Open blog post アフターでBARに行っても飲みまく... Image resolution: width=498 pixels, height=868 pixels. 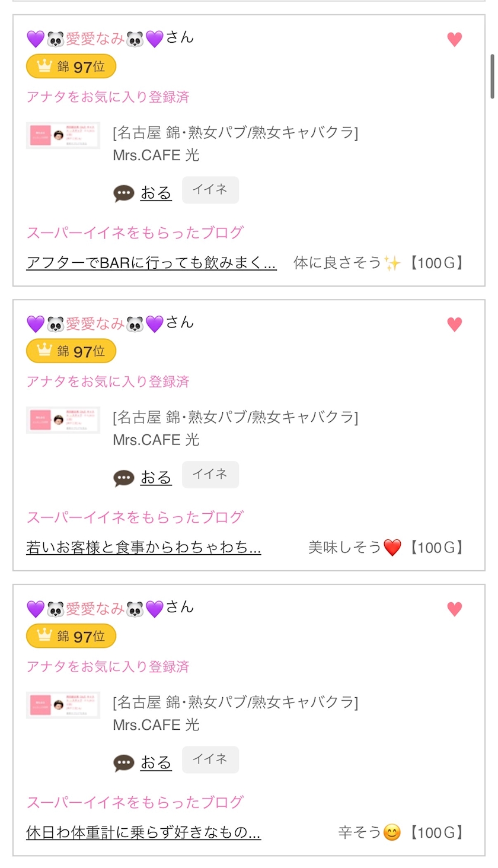[x=151, y=263]
